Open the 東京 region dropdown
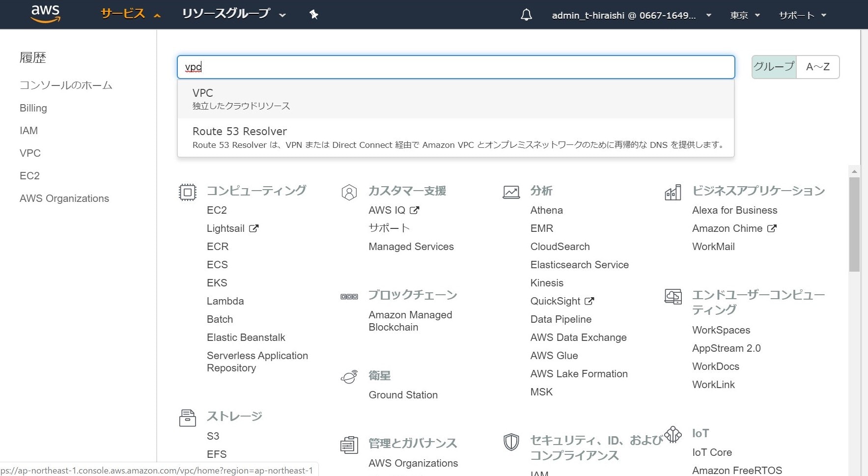The height and width of the screenshot is (476, 868). pyautogui.click(x=745, y=15)
